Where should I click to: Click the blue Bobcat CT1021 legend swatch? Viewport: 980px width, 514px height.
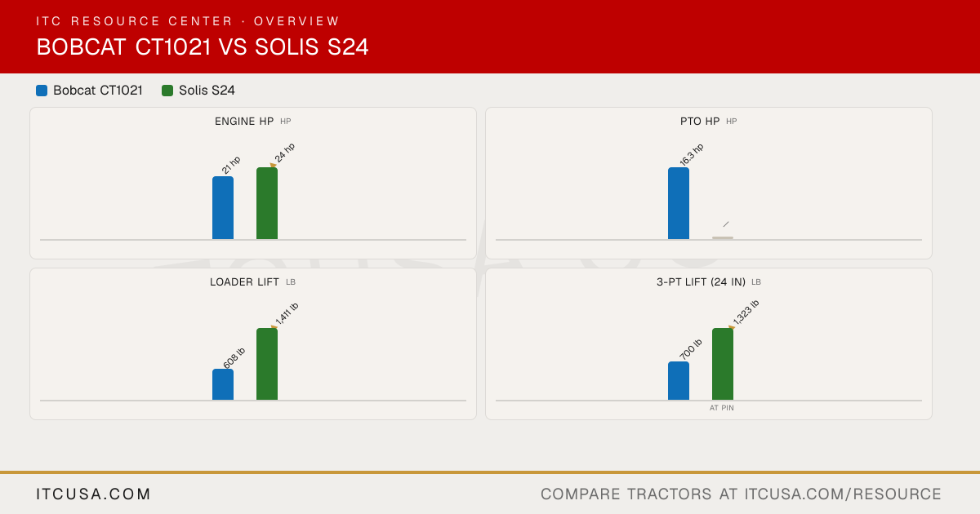point(42,91)
